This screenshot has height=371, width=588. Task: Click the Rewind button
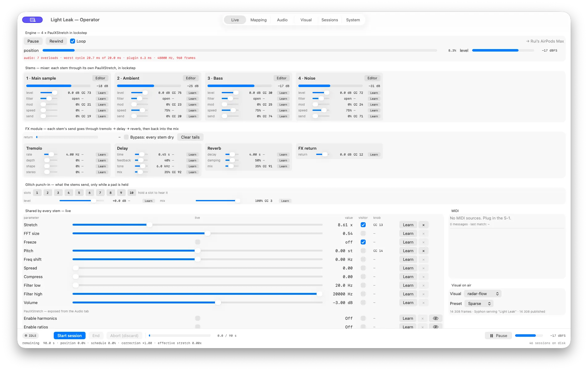click(56, 41)
